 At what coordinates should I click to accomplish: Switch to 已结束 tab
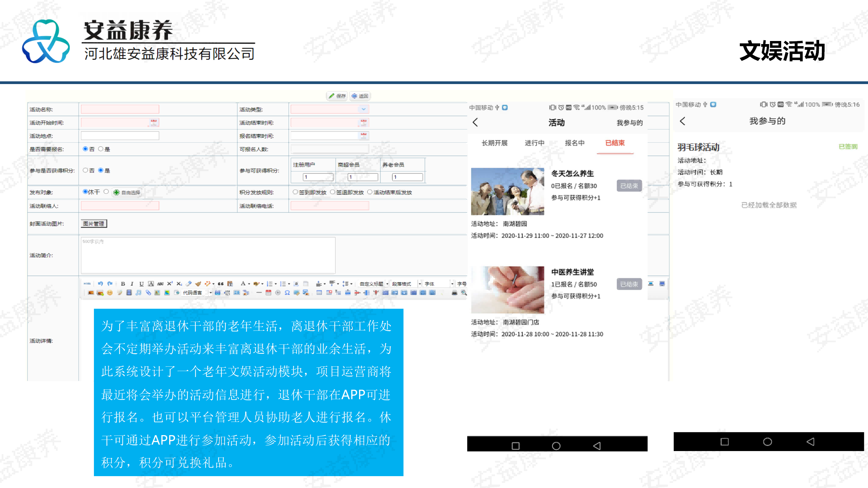point(615,143)
